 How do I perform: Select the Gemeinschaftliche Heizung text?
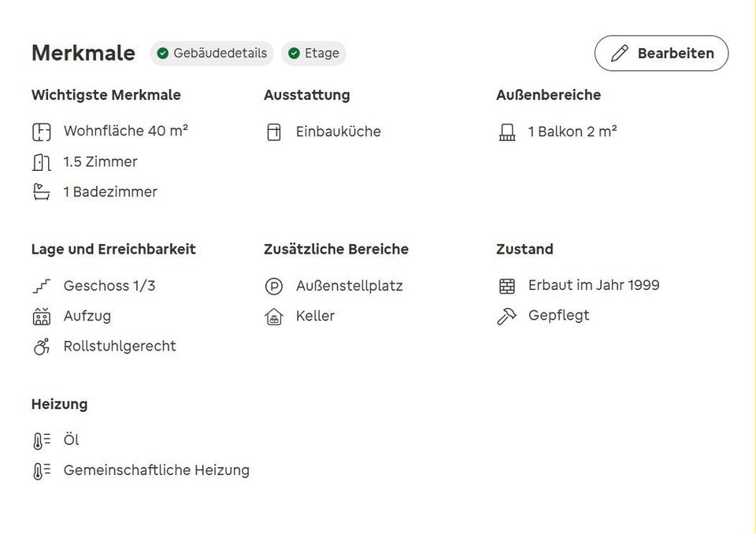pos(157,470)
